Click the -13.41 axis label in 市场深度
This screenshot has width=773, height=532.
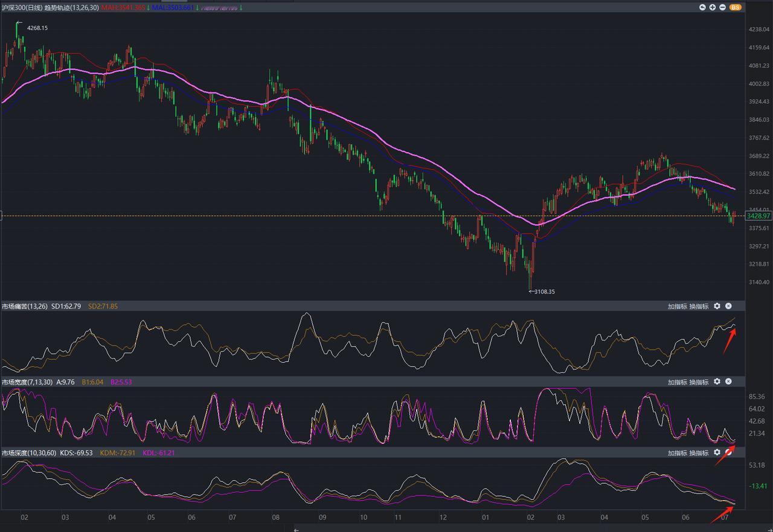coord(757,486)
